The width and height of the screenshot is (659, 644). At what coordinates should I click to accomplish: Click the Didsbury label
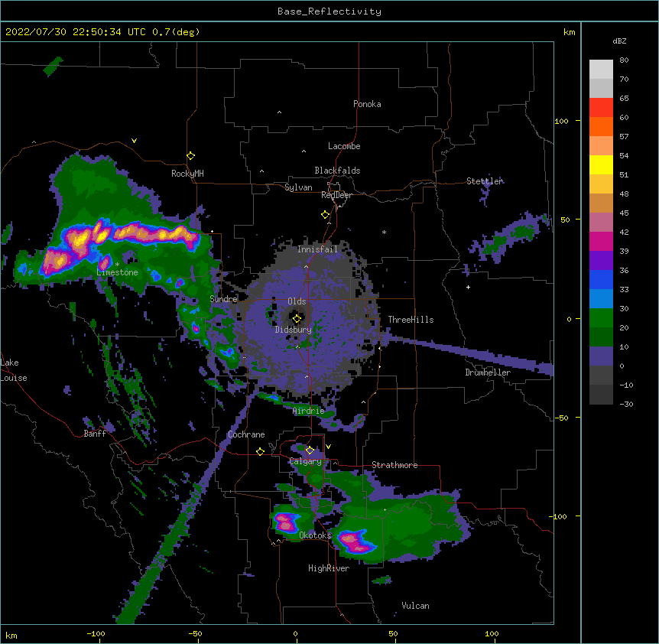pyautogui.click(x=294, y=330)
